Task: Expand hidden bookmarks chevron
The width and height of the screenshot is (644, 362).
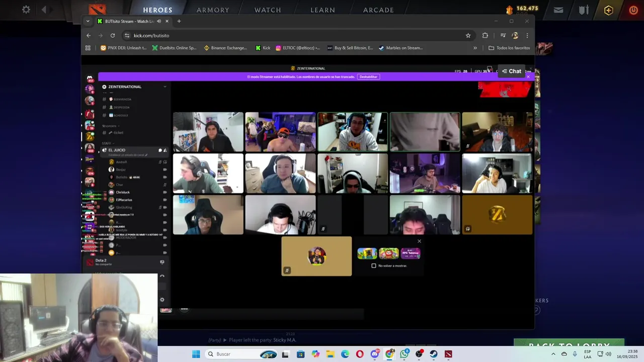Action: pos(475,48)
